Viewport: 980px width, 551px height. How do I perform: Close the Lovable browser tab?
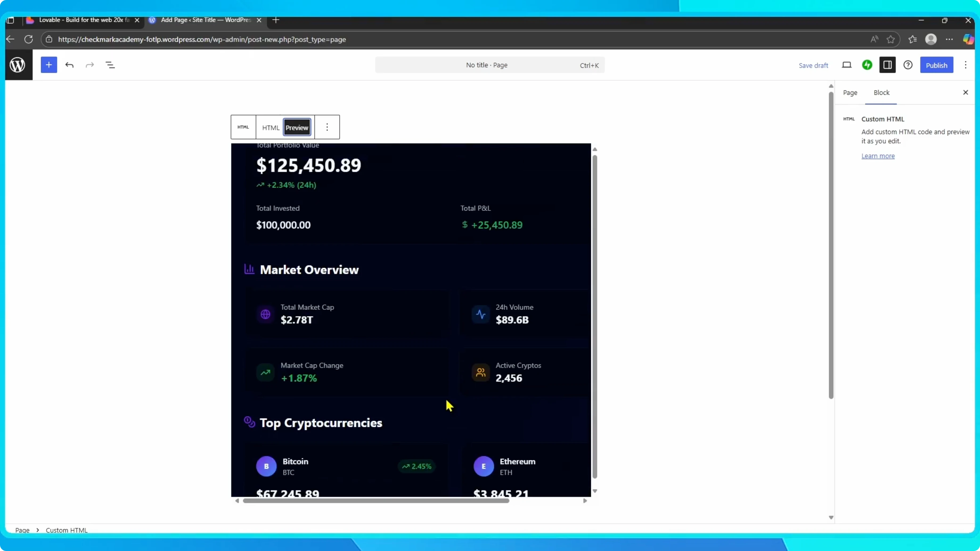137,20
